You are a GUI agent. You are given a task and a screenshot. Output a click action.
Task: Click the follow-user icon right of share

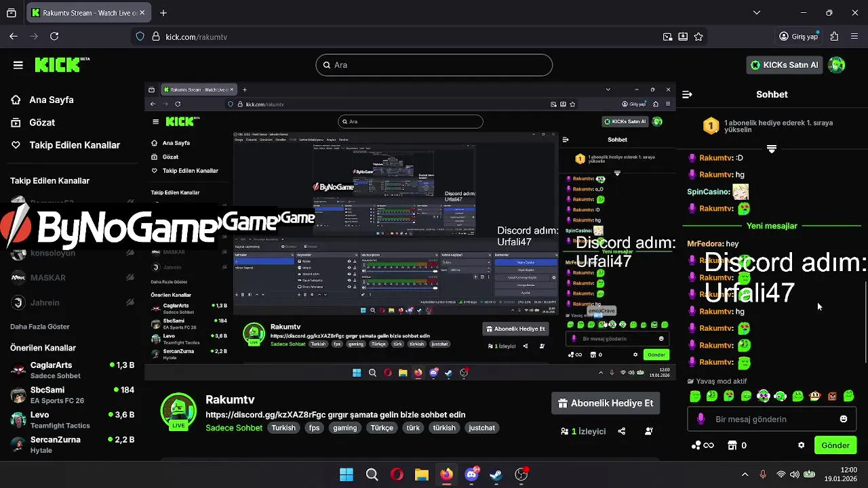(649, 431)
